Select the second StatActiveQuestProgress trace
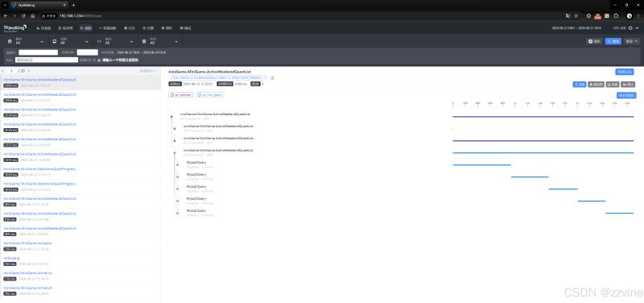The image size is (644, 303). pos(80,187)
